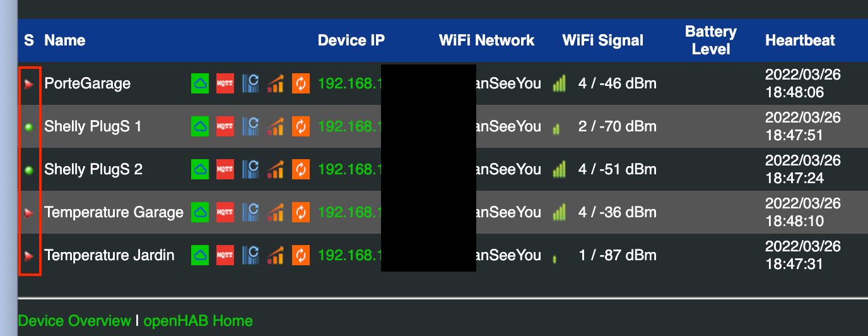This screenshot has height=336, width=868.
Task: Click the red MQTT icon for Shelly PlugS 1
Action: [x=225, y=126]
